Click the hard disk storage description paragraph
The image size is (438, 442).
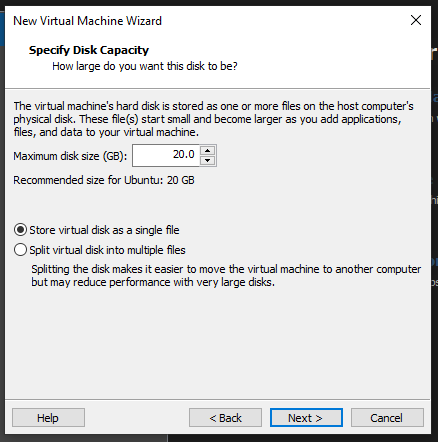point(213,119)
